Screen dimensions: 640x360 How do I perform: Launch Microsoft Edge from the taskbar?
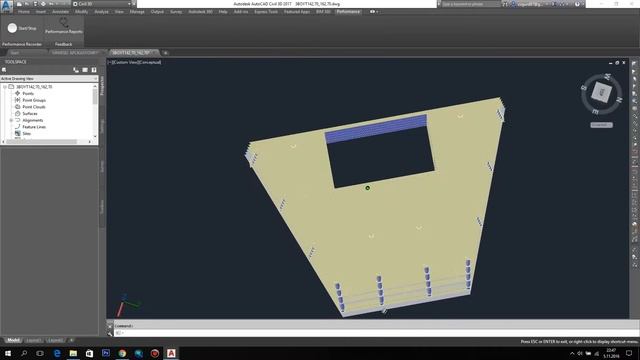coord(57,353)
